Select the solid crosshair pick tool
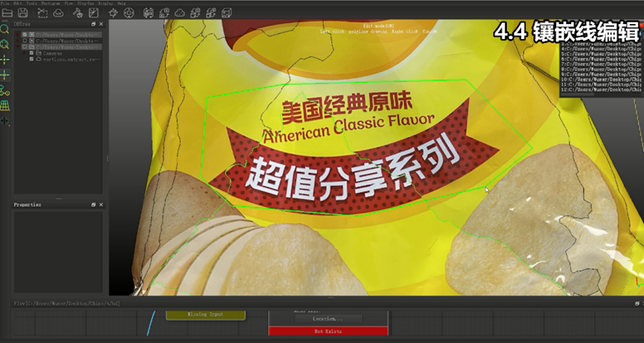 (x=4, y=59)
